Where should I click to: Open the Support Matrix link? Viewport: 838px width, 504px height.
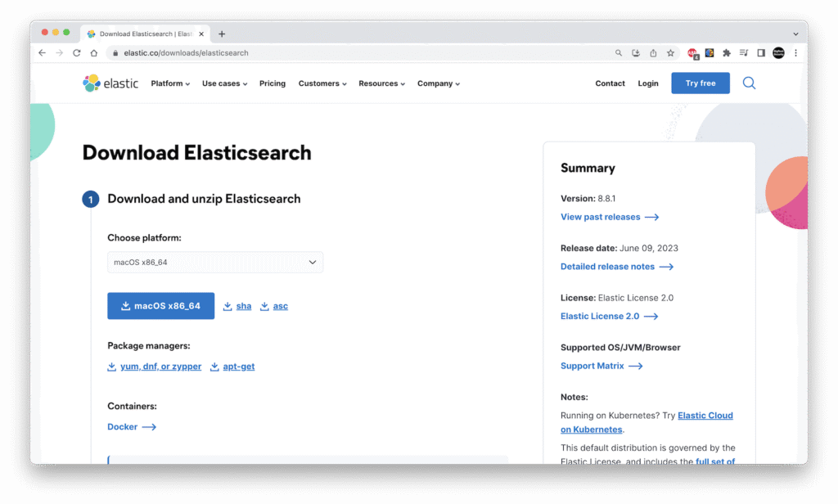click(601, 366)
